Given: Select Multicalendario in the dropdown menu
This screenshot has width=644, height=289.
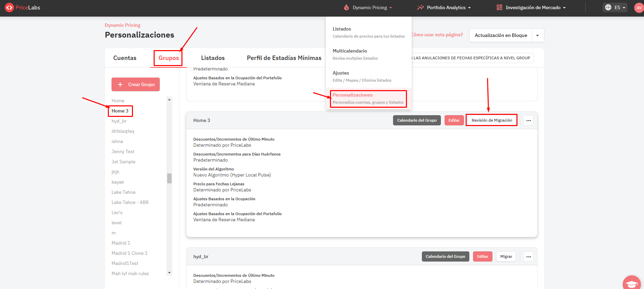Looking at the screenshot, I should point(369,54).
